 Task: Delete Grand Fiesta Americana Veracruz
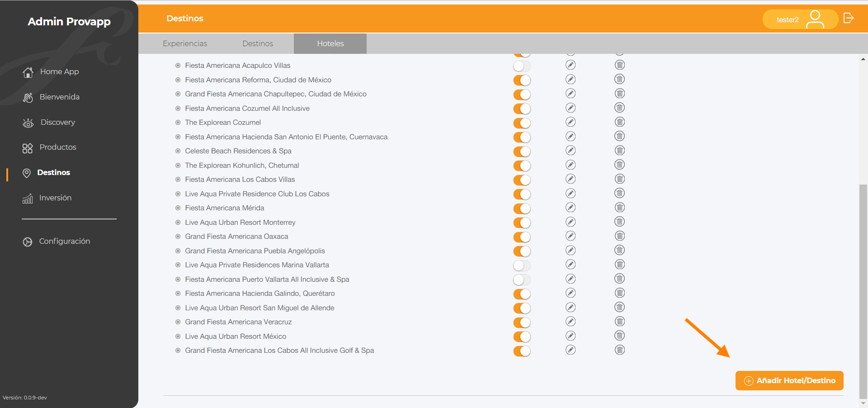(620, 322)
